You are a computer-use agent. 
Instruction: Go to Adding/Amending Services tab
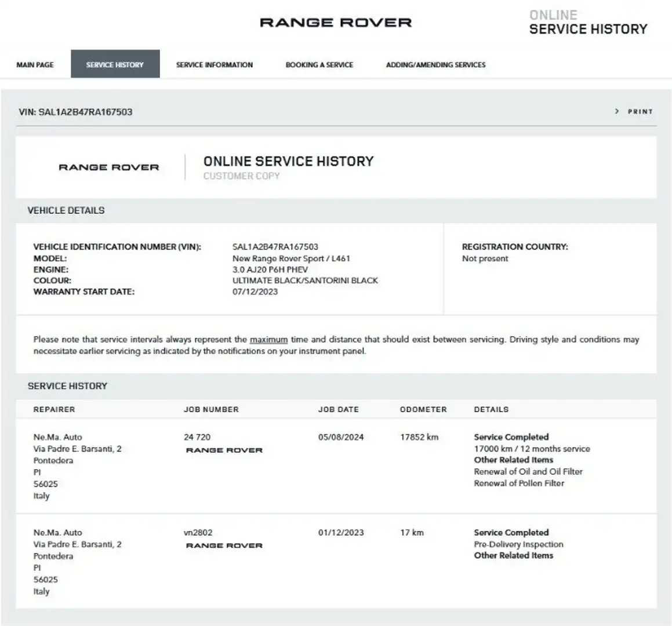[436, 65]
